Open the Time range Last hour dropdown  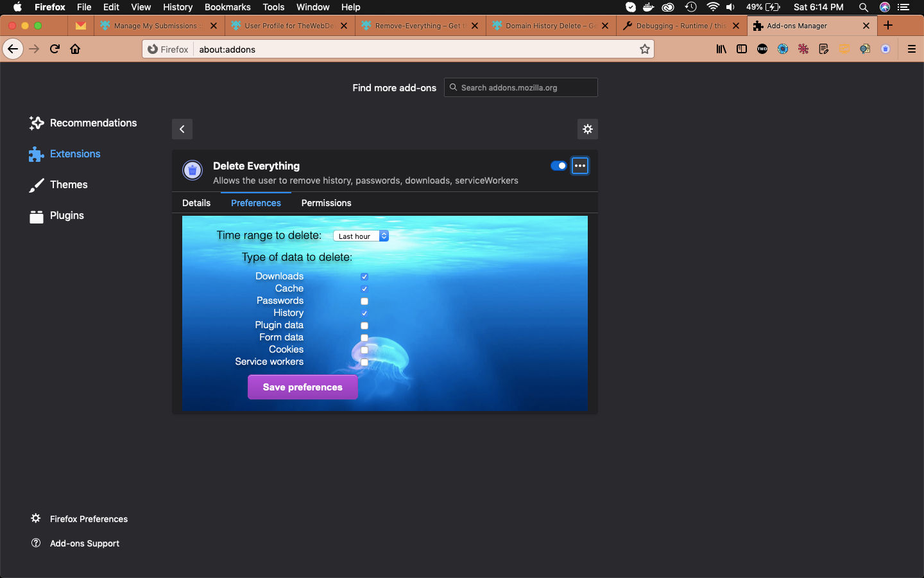coord(361,236)
